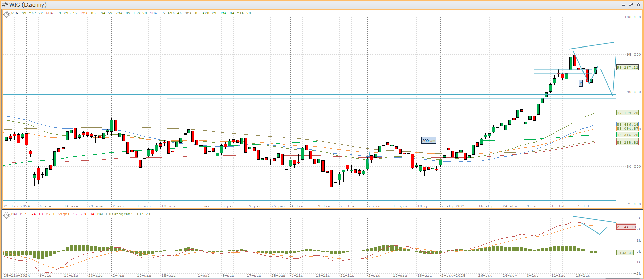Click the 2 144.13 MACD value tag on axis
Viewport: 644px width, 279px height.
(626, 227)
